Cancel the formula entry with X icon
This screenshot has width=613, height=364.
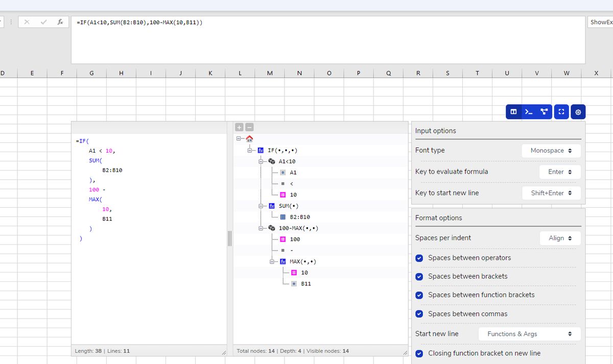click(x=27, y=22)
